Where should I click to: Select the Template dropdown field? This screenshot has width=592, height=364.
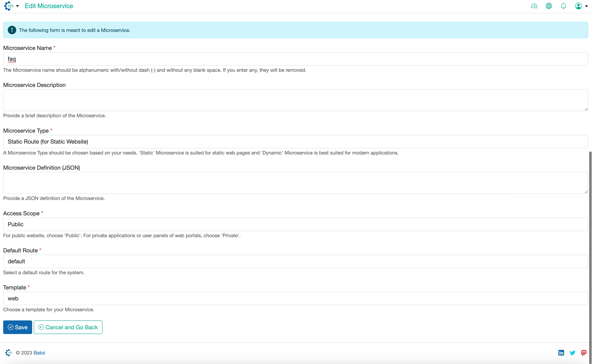295,299
